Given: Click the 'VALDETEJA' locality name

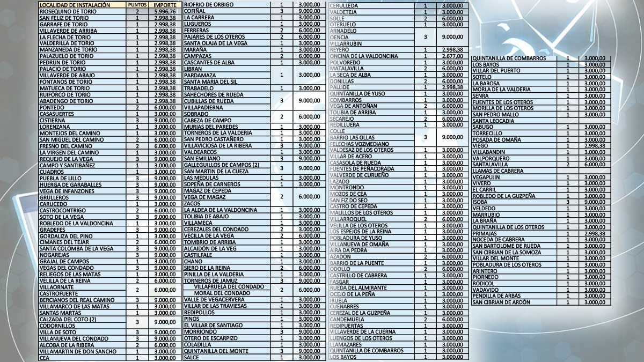Looking at the screenshot, I should 345,12.
